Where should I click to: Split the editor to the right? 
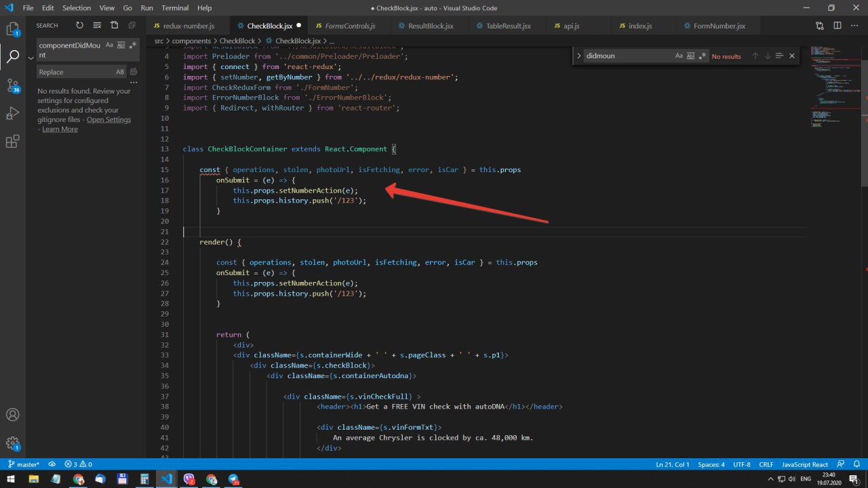837,26
